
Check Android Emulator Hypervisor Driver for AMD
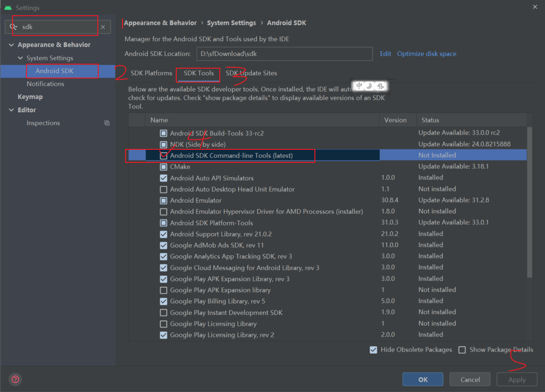tap(164, 212)
